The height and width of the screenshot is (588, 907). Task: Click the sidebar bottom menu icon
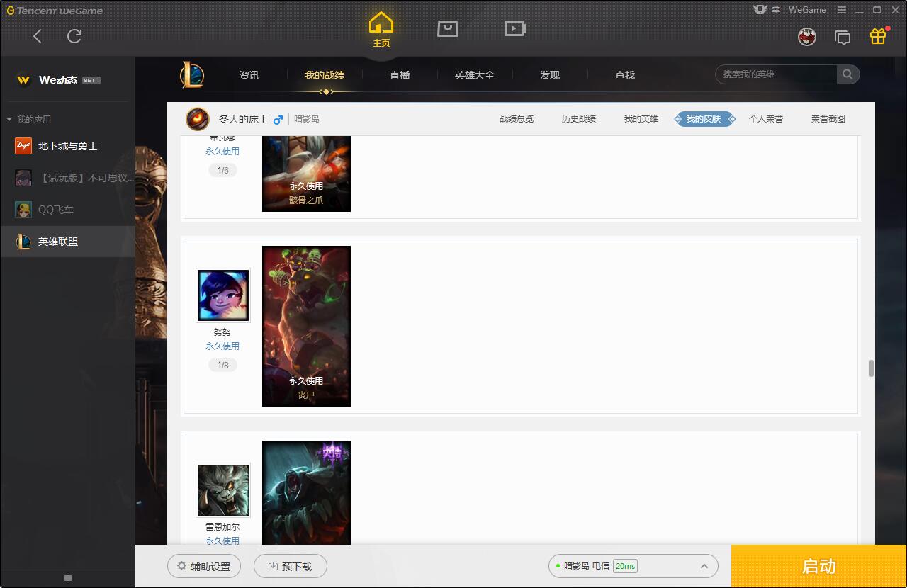pyautogui.click(x=68, y=578)
